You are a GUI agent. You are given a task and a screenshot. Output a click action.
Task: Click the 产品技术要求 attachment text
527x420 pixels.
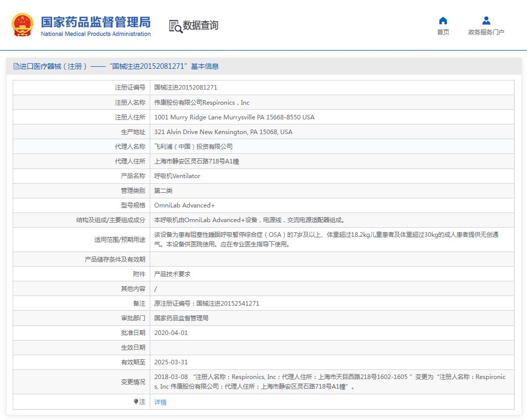(x=172, y=274)
